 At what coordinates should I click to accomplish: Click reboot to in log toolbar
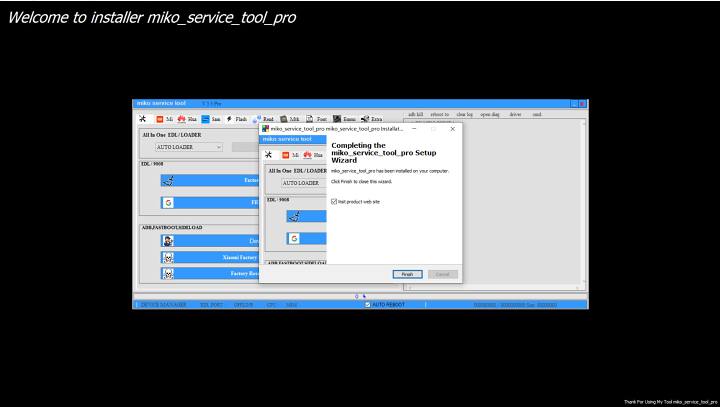tap(439, 114)
